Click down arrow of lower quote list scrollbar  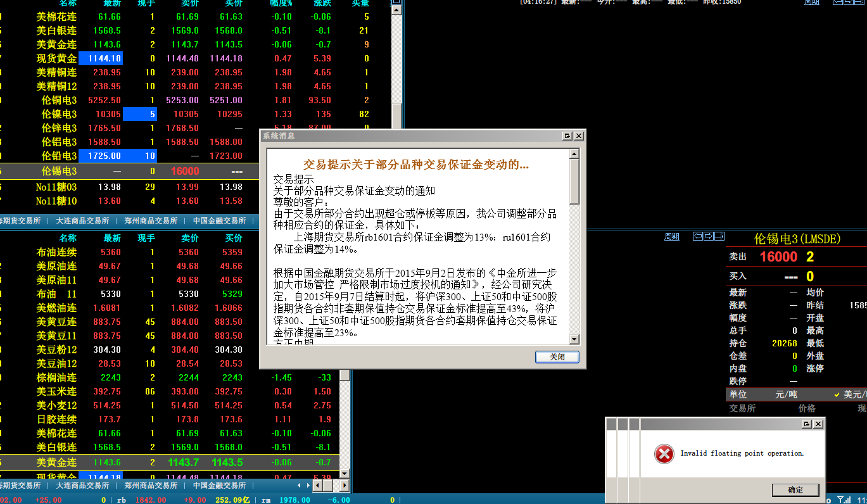pyautogui.click(x=344, y=474)
